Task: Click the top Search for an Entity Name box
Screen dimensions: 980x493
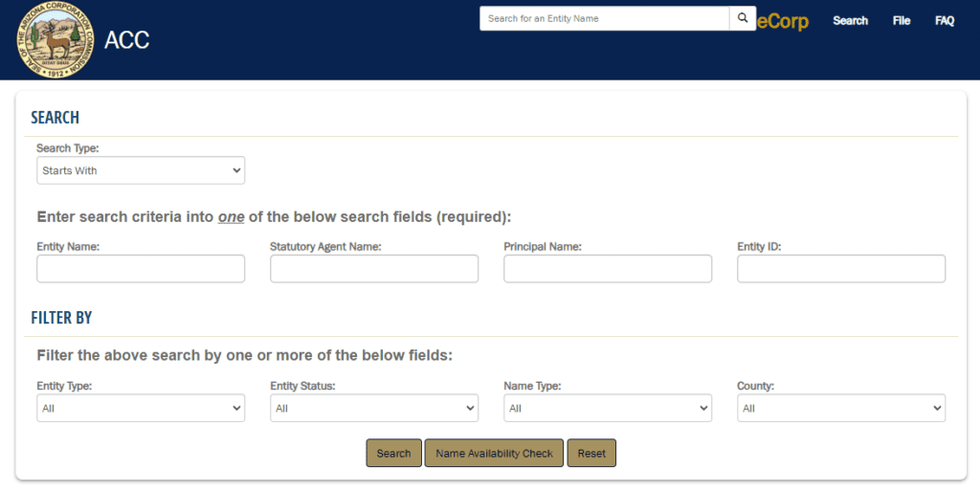Action: [604, 19]
